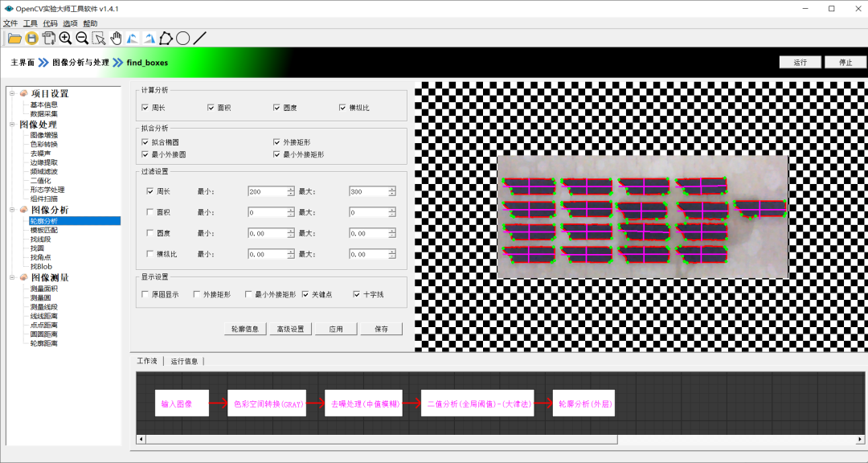Disable the 关键点 display checkbox
Image resolution: width=868 pixels, height=463 pixels.
coord(305,295)
